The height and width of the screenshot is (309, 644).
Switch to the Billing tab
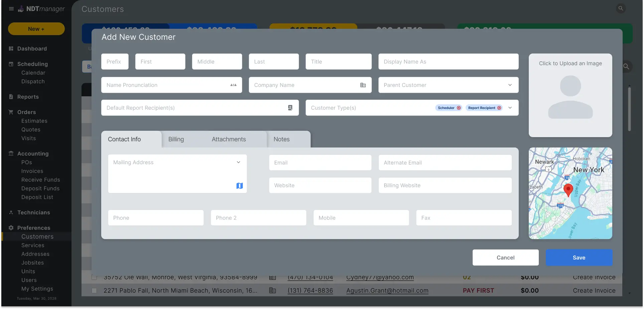(x=176, y=139)
